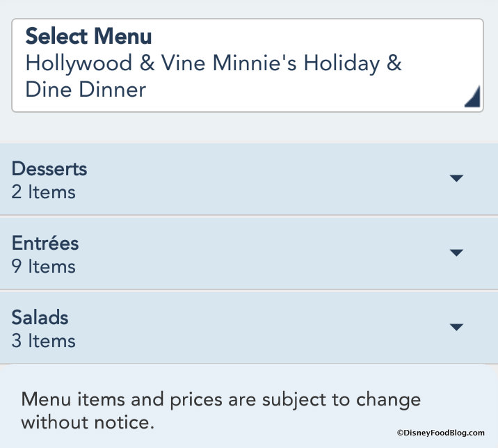Click the "Desserts" category label
The height and width of the screenshot is (448, 498).
tap(49, 168)
